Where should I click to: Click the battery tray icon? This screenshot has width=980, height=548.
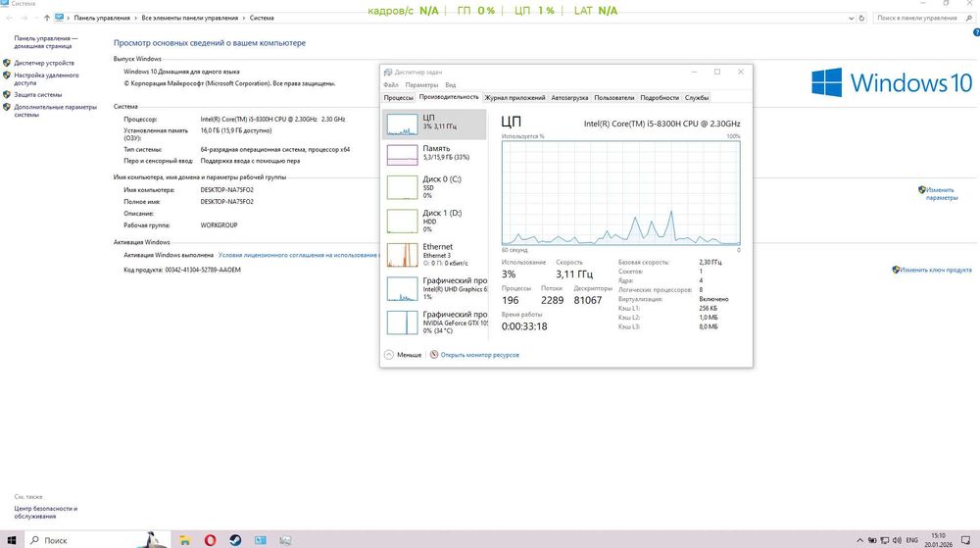[872, 540]
